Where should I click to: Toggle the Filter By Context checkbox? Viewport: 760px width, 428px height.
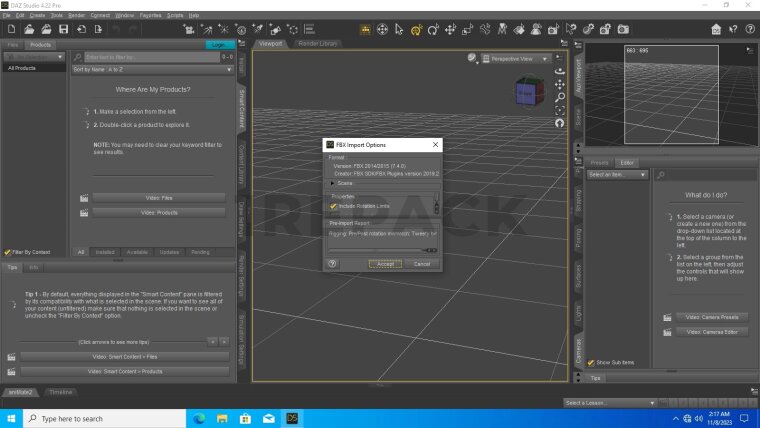click(x=8, y=252)
